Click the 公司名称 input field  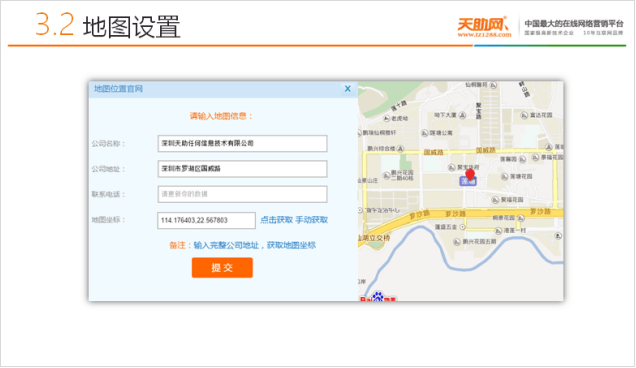[x=242, y=144]
